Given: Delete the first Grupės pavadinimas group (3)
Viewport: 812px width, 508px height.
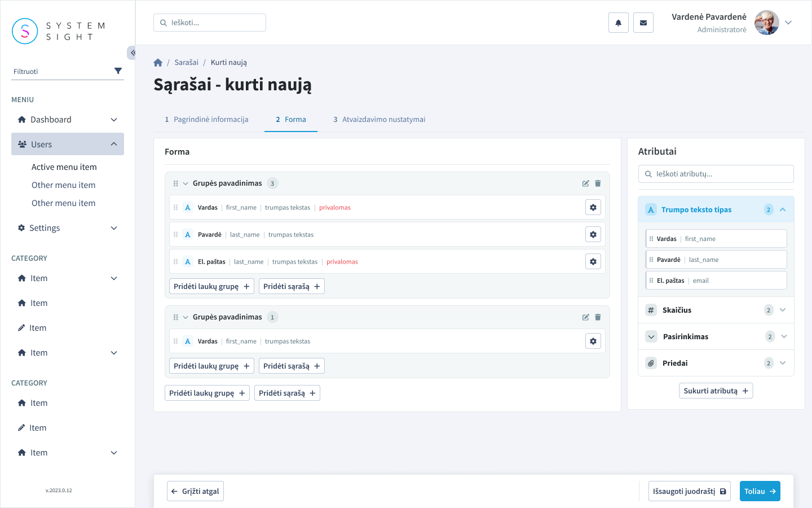Looking at the screenshot, I should (598, 183).
